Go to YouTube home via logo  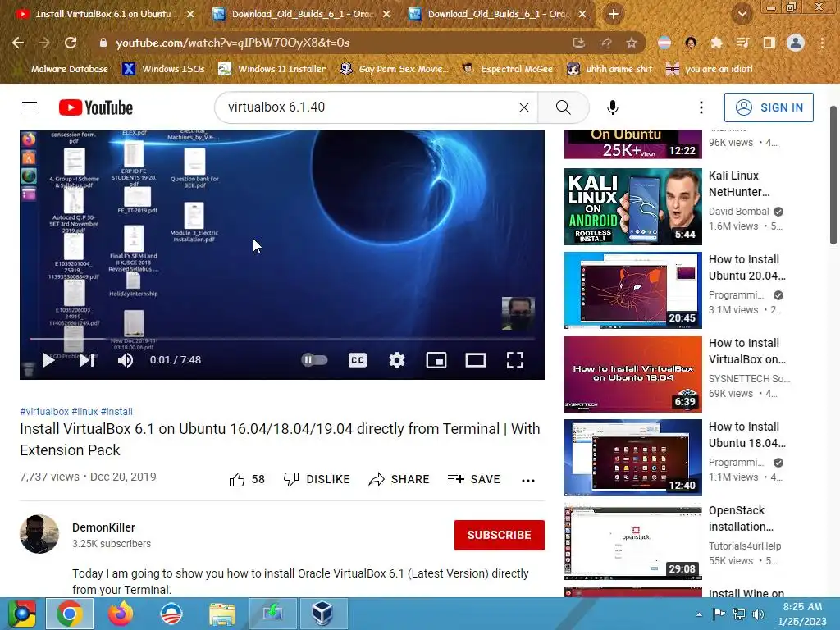(x=96, y=107)
